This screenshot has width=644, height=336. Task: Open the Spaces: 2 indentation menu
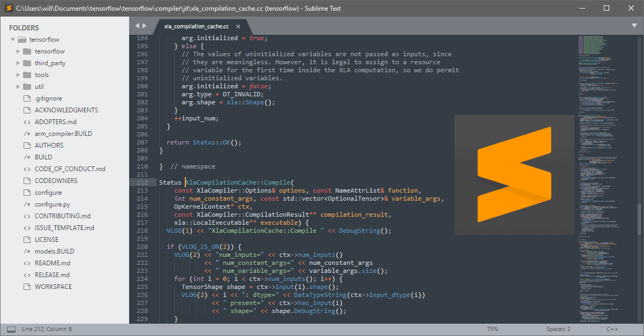[559, 329]
